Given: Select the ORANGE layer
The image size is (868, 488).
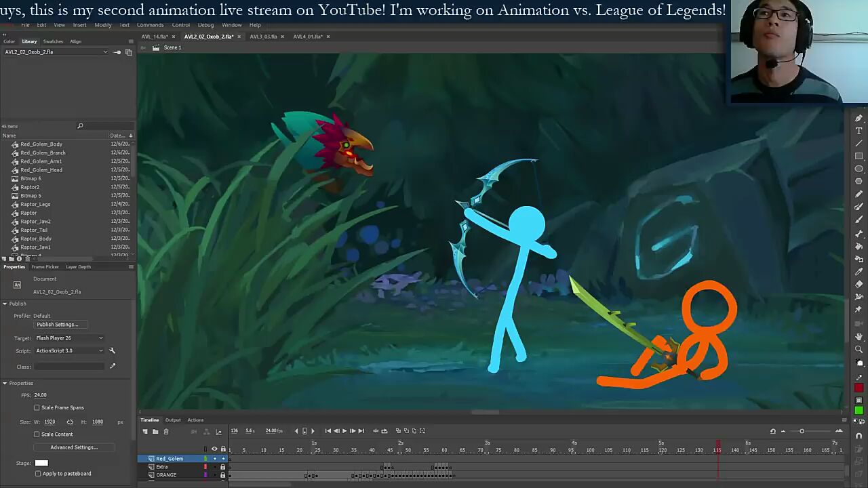Looking at the screenshot, I should coord(166,475).
